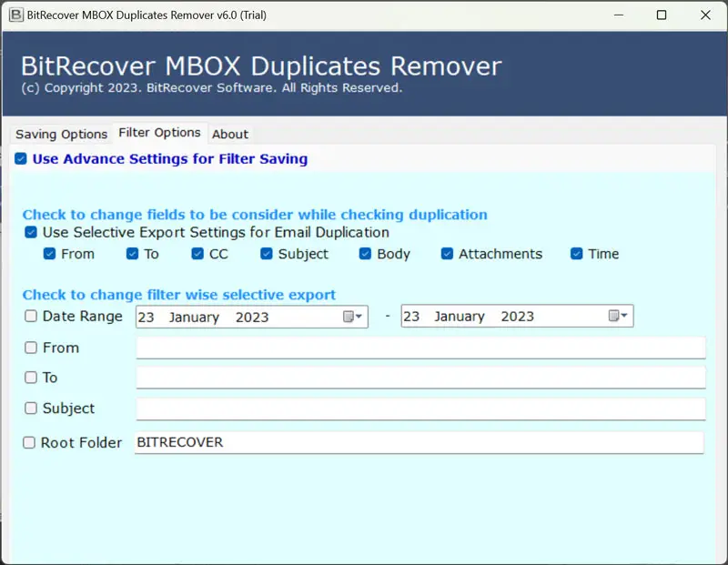Image resolution: width=728 pixels, height=565 pixels.
Task: Click the Root Folder field containing BITRECOVER
Action: click(x=420, y=442)
